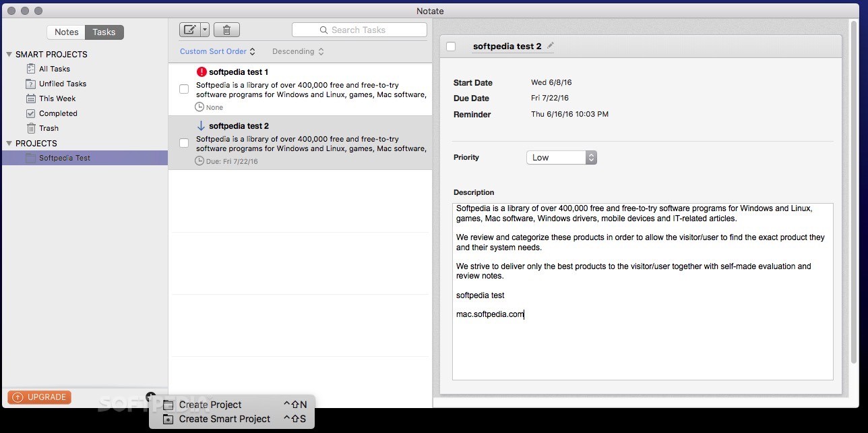This screenshot has height=433, width=868.
Task: Click inside the Description text area
Action: tap(643, 291)
